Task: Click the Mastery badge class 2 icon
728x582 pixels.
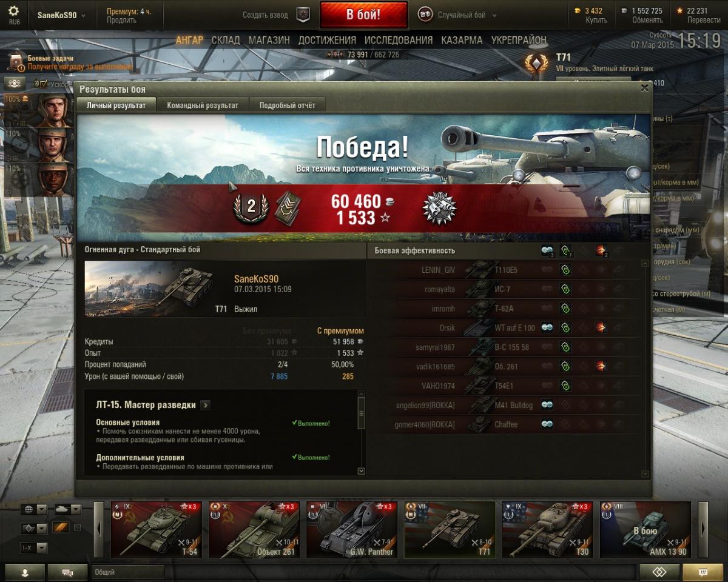Action: pyautogui.click(x=251, y=207)
